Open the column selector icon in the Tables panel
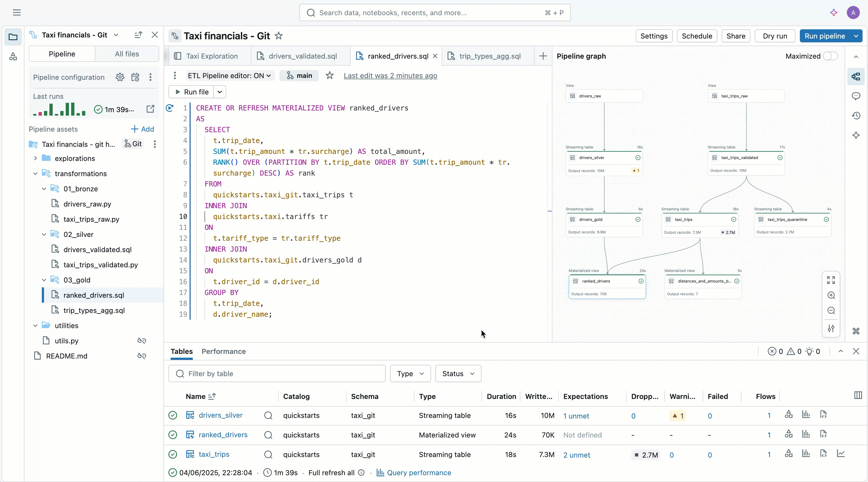The image size is (868, 482). tap(858, 395)
